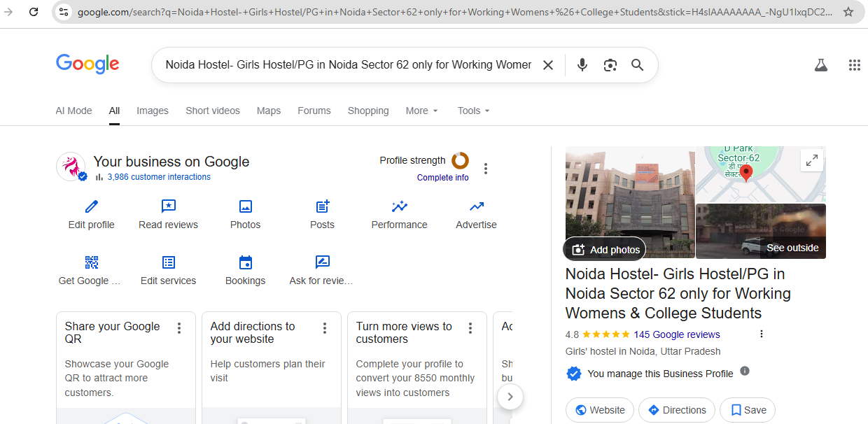Open Get Google QR code icon
The width and height of the screenshot is (868, 424).
pos(92,262)
